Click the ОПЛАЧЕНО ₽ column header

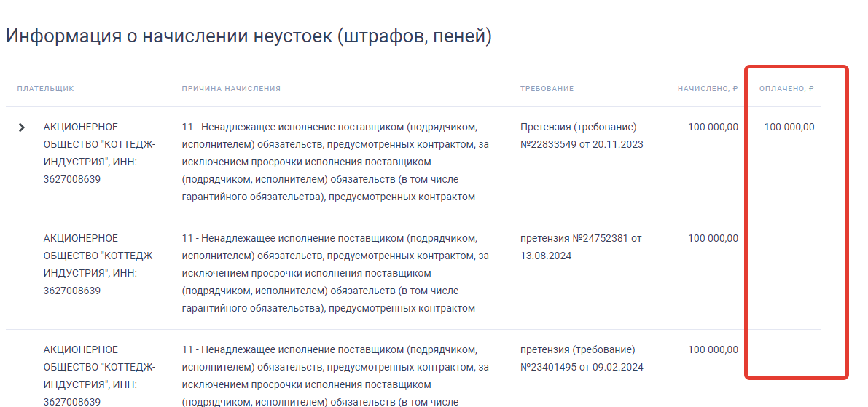click(786, 89)
